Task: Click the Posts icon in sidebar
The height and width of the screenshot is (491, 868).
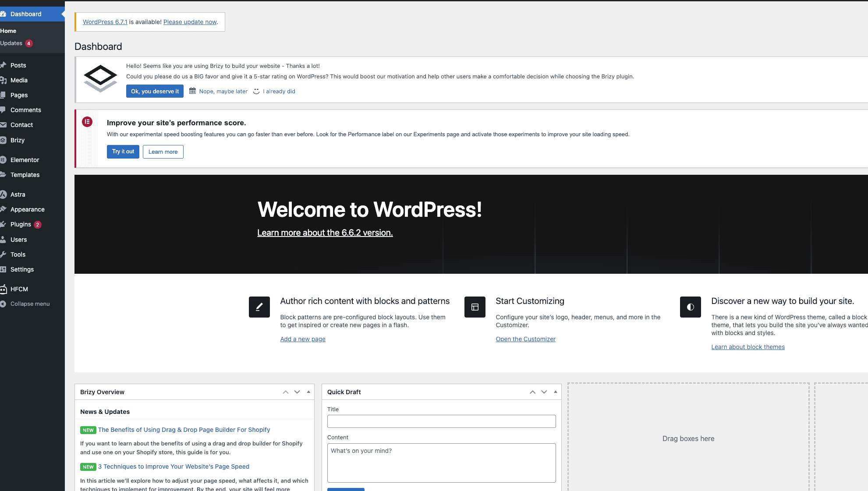Action: (4, 64)
